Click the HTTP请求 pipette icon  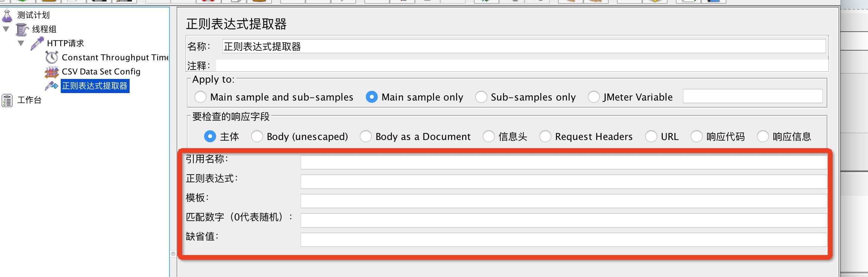tap(37, 44)
